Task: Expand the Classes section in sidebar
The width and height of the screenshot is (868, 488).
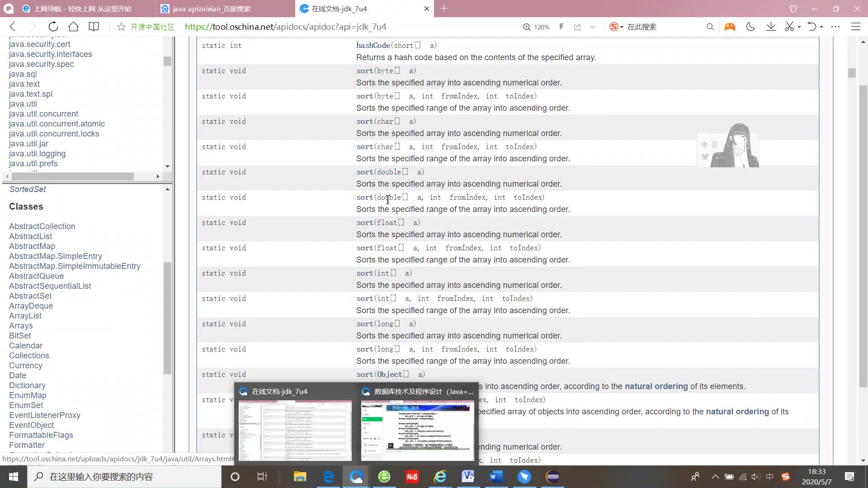Action: click(x=26, y=206)
